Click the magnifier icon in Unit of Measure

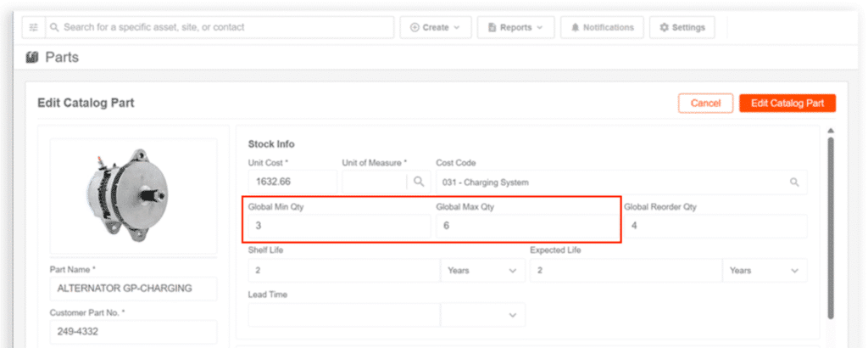click(x=419, y=182)
